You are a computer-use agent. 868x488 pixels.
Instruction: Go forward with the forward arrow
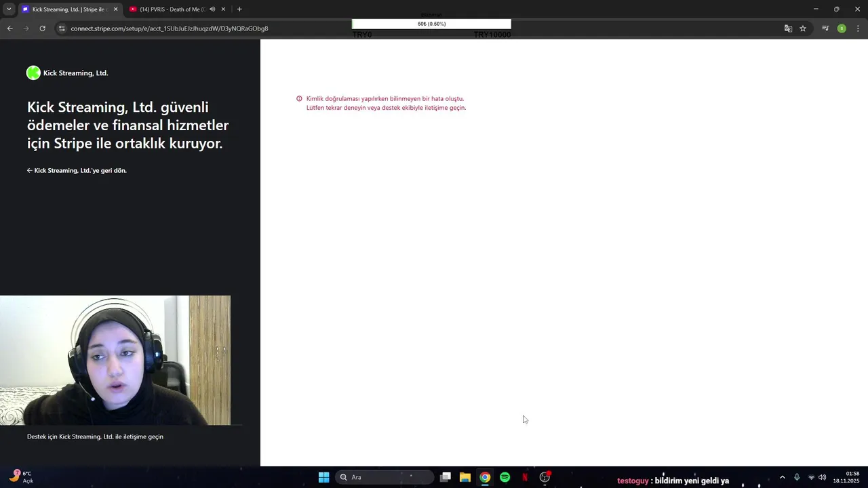(26, 28)
